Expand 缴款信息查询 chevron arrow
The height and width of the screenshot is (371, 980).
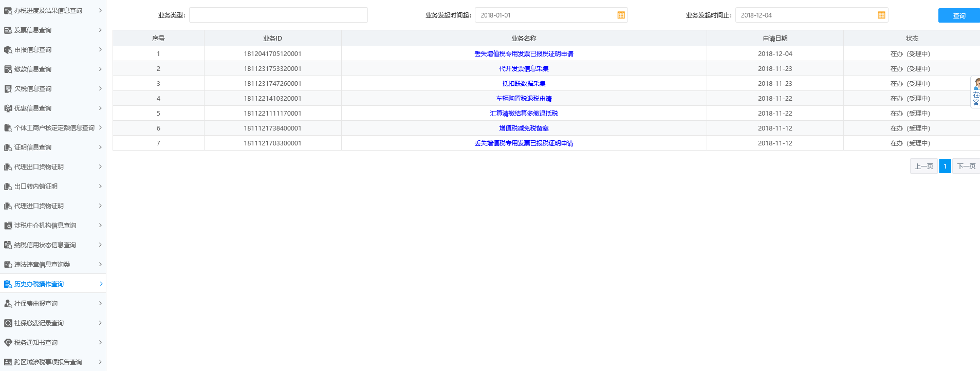100,69
